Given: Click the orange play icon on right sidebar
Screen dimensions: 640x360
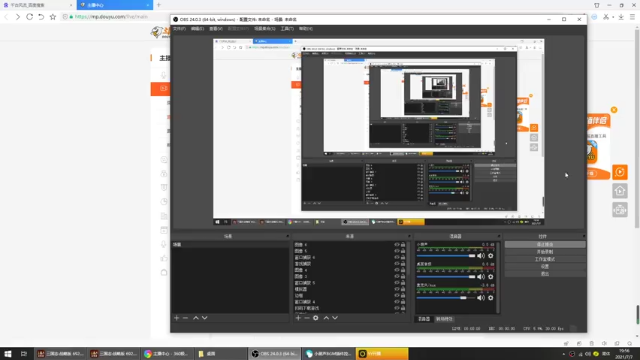Looking at the screenshot, I should click(x=620, y=172).
